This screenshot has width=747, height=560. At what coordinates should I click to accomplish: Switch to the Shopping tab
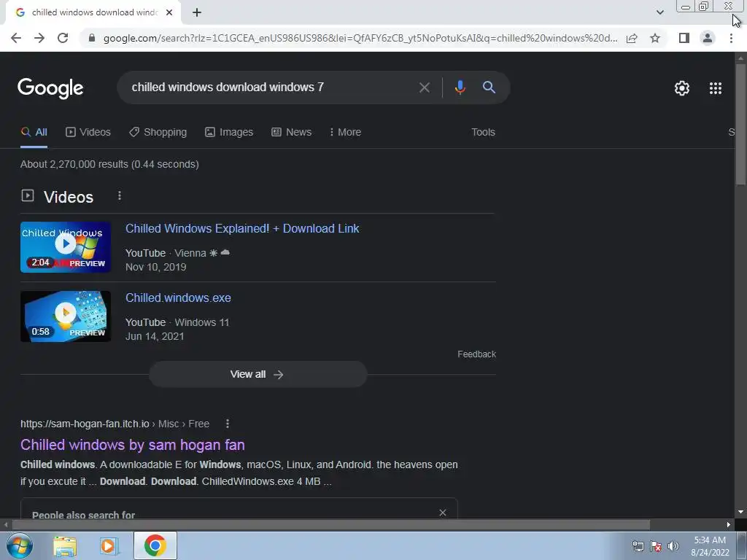(158, 133)
